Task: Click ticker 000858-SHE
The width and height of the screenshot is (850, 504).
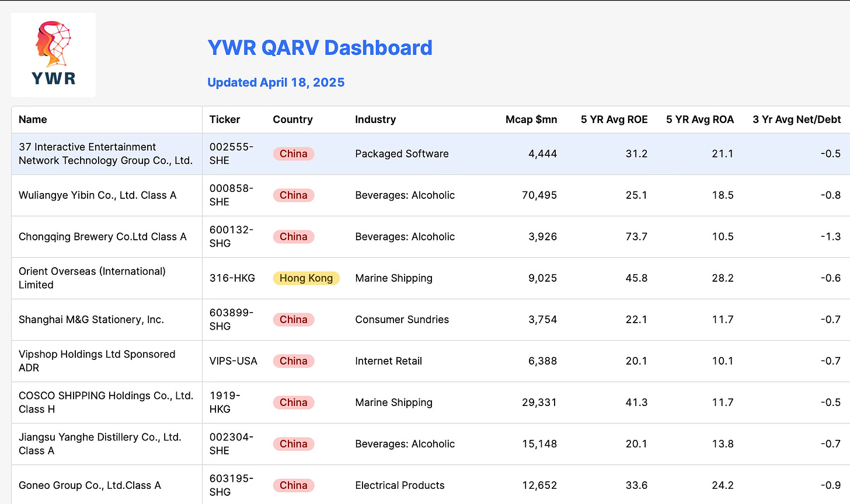Action: coord(232,195)
